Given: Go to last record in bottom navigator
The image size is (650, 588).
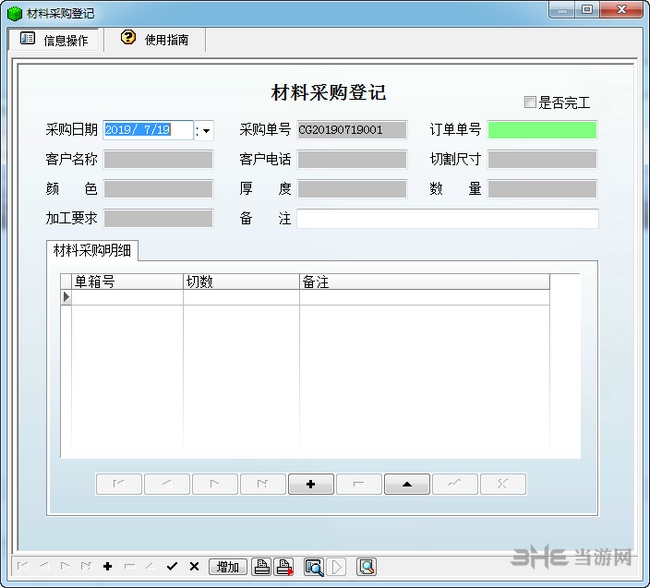Looking at the screenshot, I should pyautogui.click(x=86, y=566).
